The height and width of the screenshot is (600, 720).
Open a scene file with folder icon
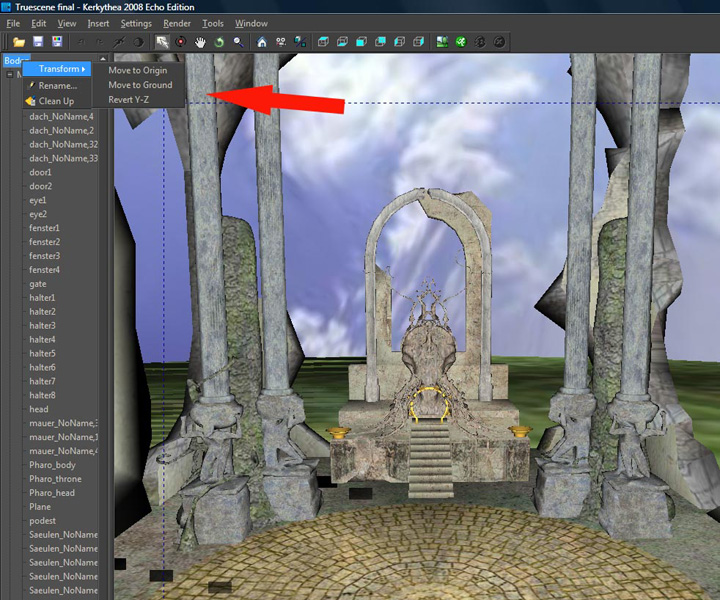[x=19, y=42]
